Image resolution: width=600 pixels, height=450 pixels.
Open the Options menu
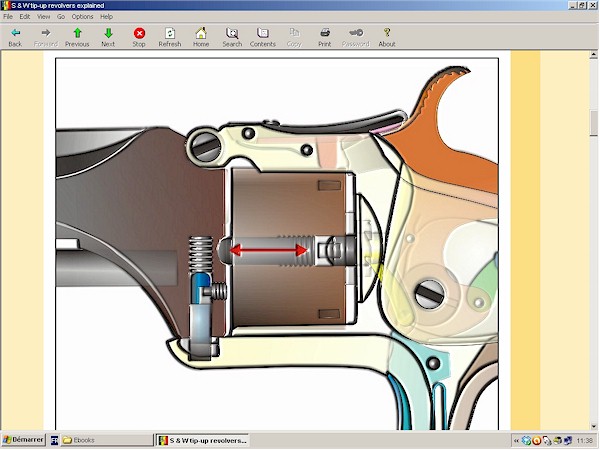82,16
